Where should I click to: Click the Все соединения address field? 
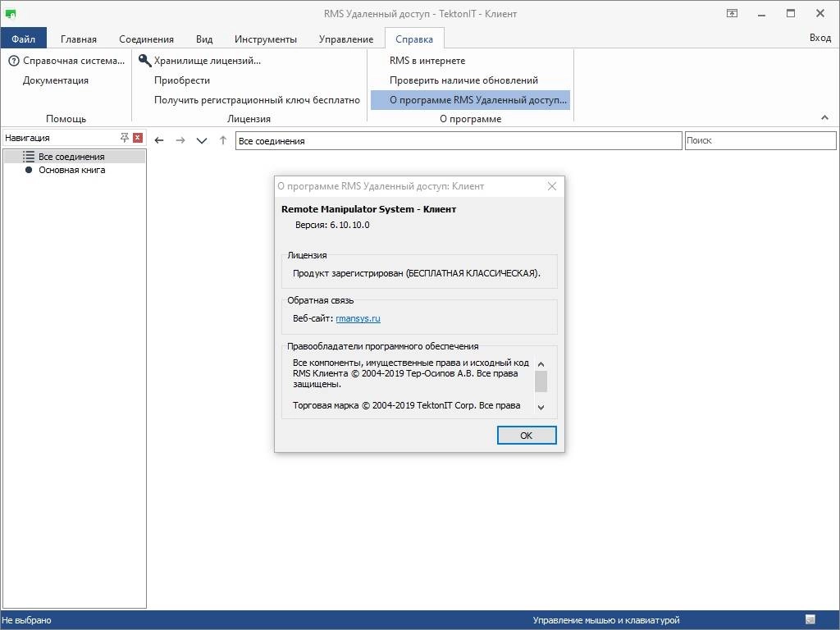tap(459, 141)
